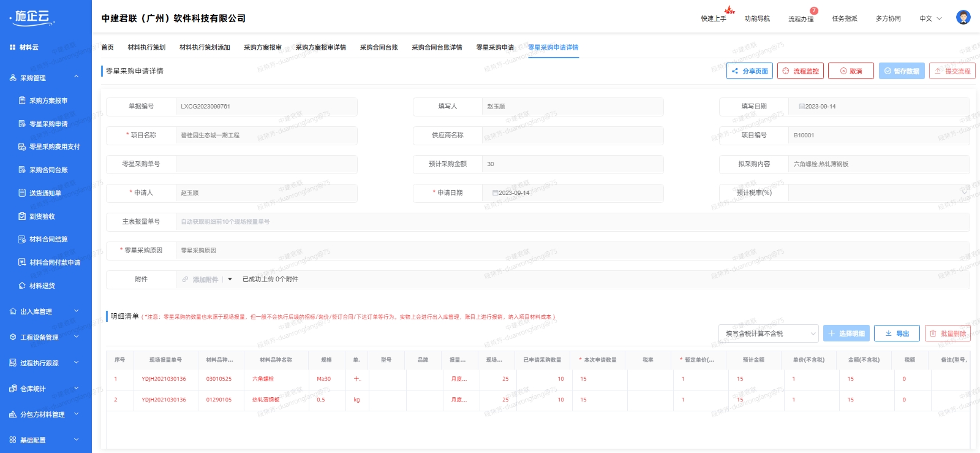980x453 pixels.
Task: Click the 流程监控 button
Action: [x=800, y=71]
